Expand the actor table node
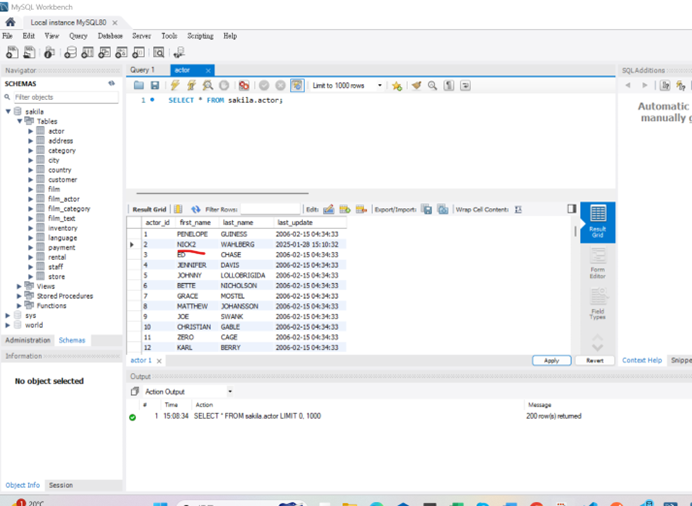 point(30,131)
